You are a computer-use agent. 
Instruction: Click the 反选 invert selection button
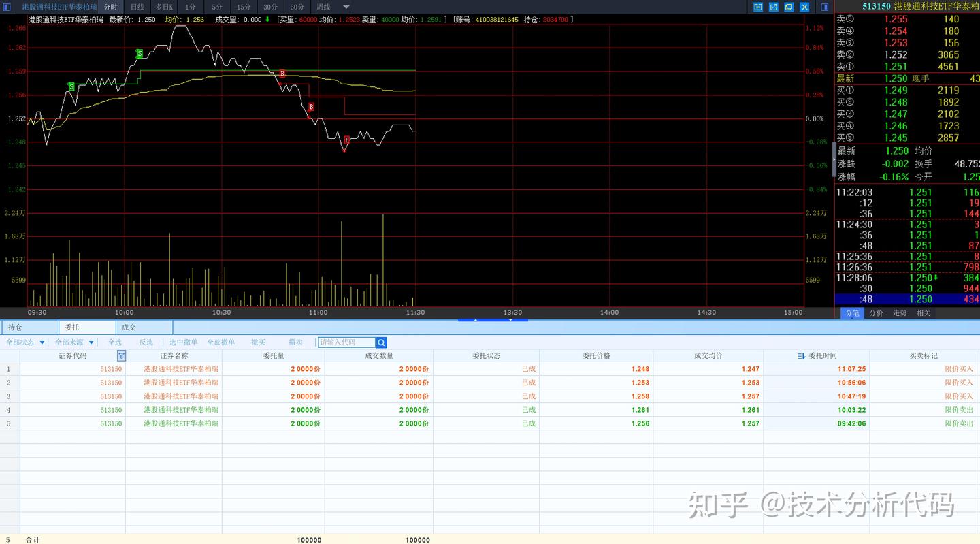click(x=146, y=342)
